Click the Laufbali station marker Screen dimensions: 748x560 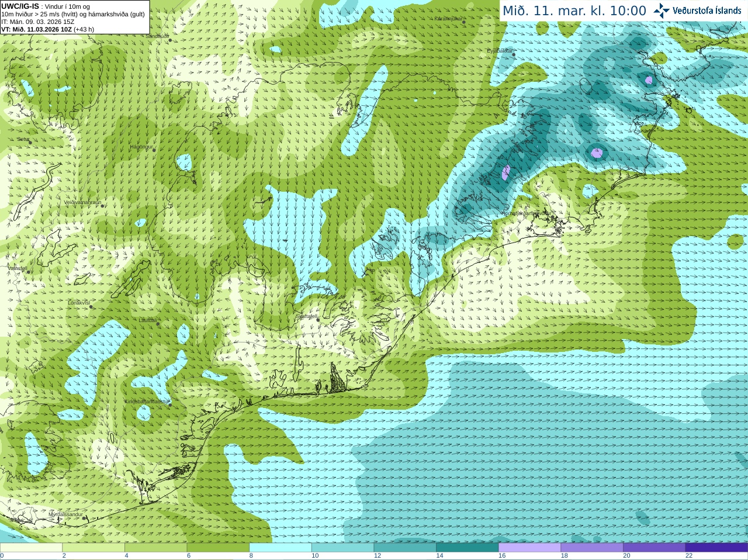click(158, 323)
